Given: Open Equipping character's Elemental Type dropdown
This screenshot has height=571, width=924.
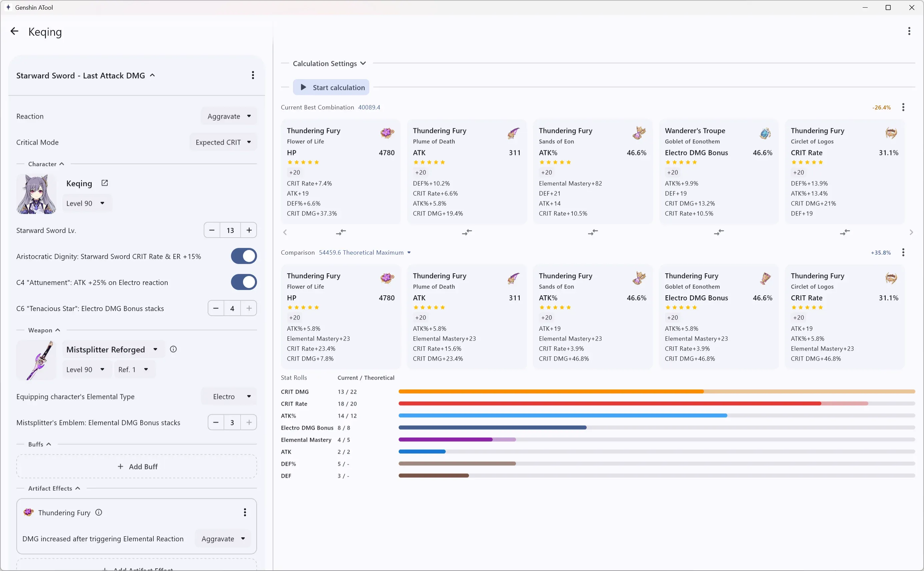Looking at the screenshot, I should click(229, 397).
